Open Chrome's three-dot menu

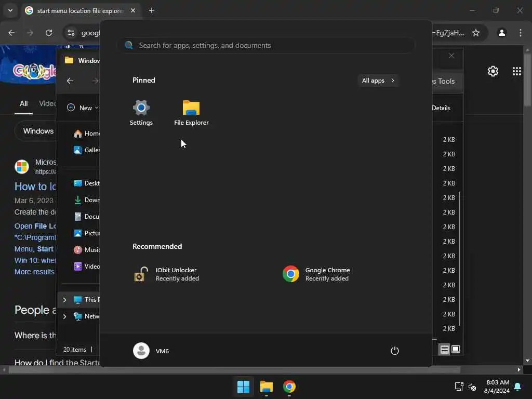(521, 33)
